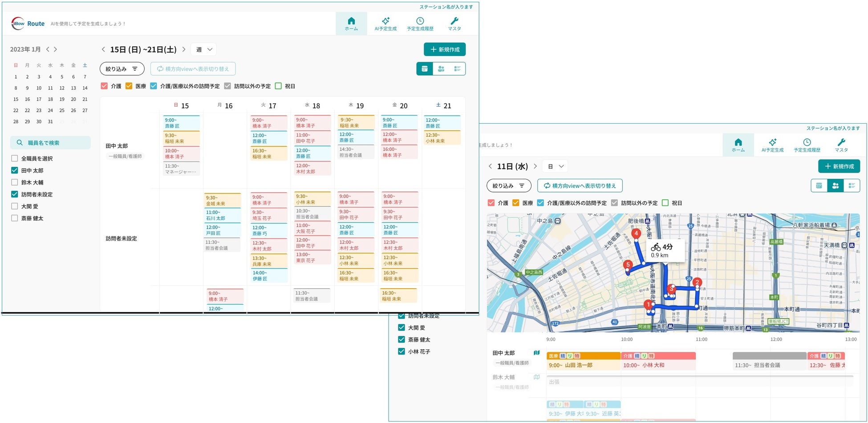Image resolution: width=868 pixels, height=423 pixels.
Task: Toggle 訪問以外の予定 checkbox in weekly window
Action: tap(227, 86)
